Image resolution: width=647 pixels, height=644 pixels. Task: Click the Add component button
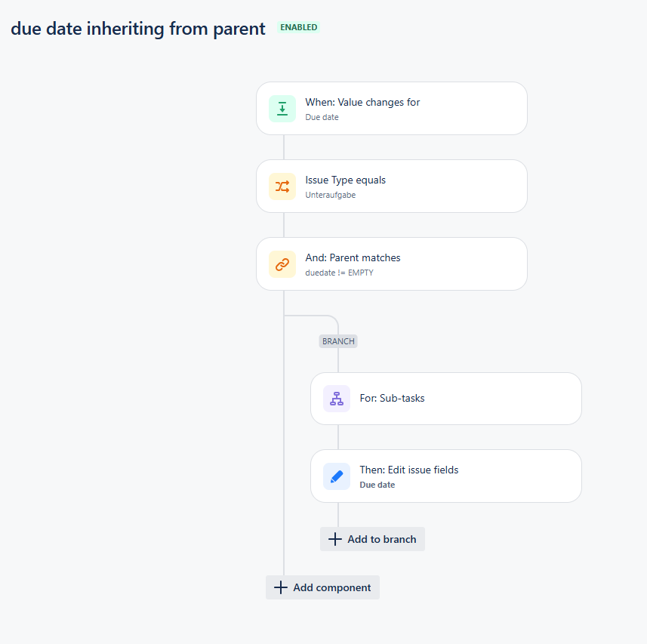click(x=322, y=587)
